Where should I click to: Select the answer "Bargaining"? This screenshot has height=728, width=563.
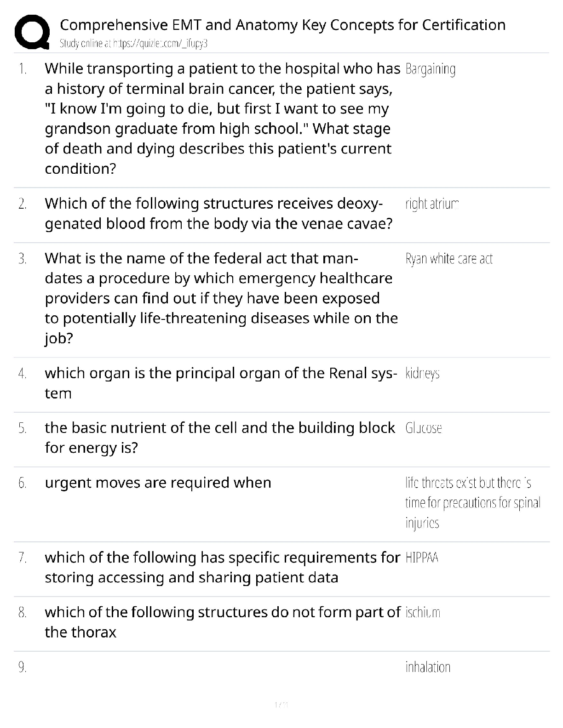(x=431, y=69)
